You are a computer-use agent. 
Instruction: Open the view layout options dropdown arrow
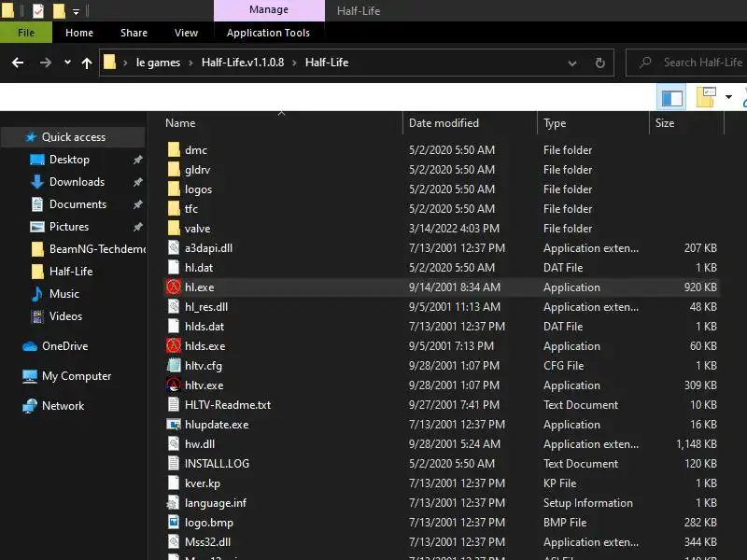[728, 97]
